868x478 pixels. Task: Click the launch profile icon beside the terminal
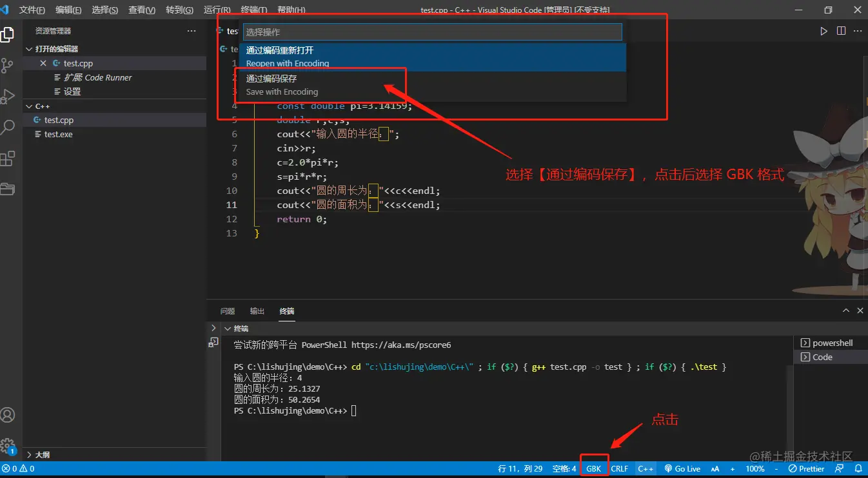coord(213,343)
